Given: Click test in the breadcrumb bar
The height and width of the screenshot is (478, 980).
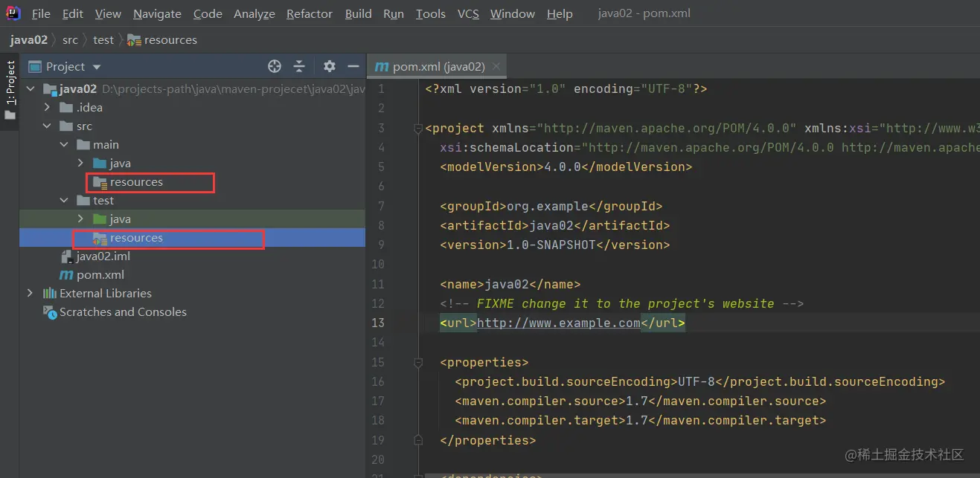Looking at the screenshot, I should pyautogui.click(x=103, y=40).
